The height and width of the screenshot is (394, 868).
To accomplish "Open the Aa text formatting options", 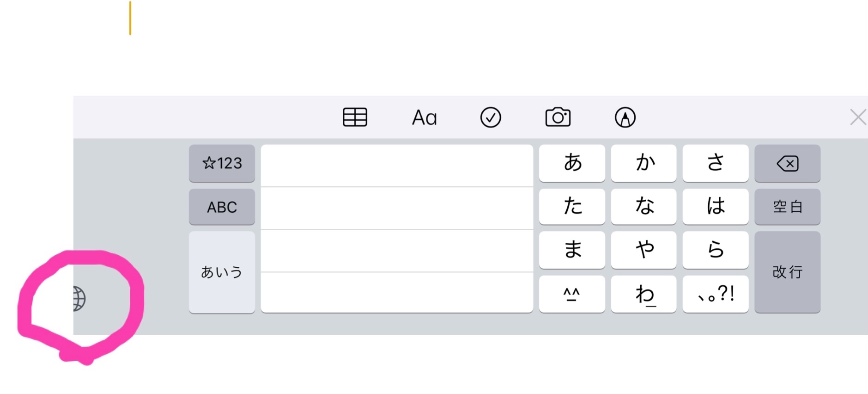I will pos(424,117).
